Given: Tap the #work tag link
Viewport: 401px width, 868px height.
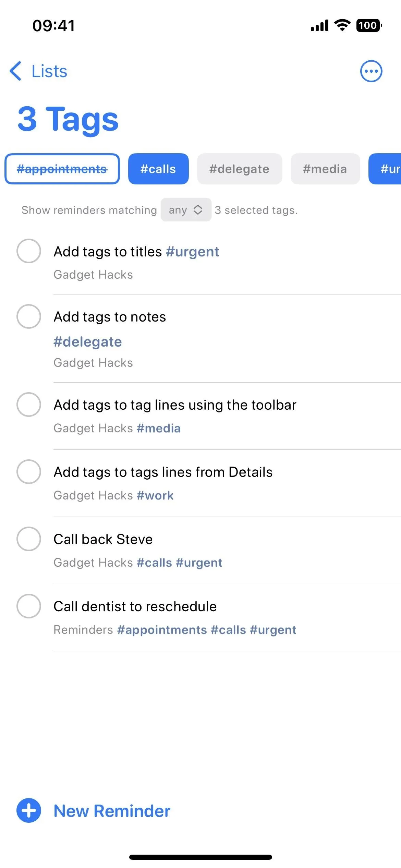Looking at the screenshot, I should pos(155,495).
